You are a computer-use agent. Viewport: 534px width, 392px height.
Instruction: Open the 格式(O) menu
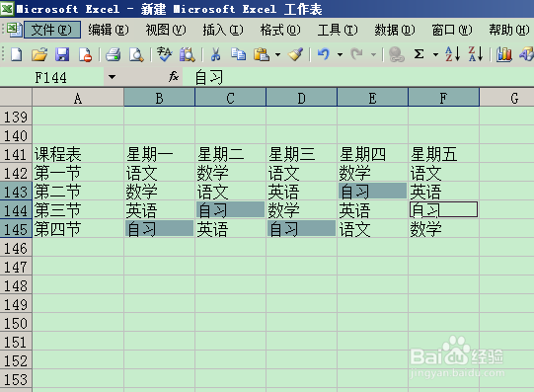click(x=280, y=30)
